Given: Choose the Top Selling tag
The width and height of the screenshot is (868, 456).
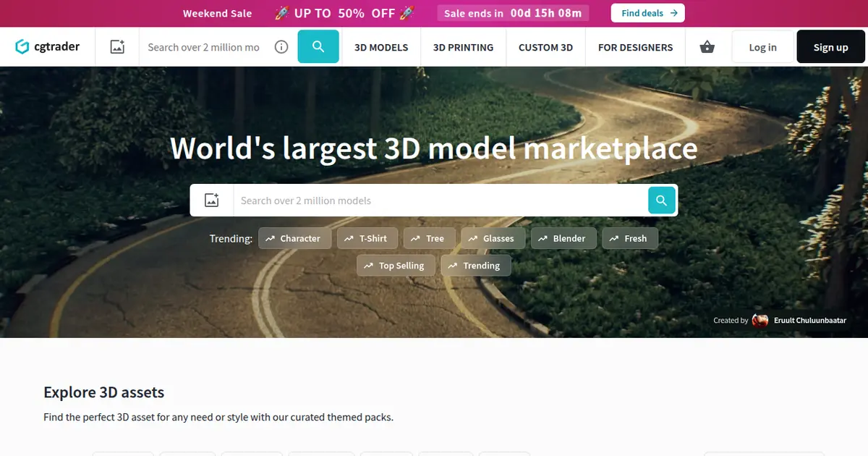Looking at the screenshot, I should tap(396, 266).
